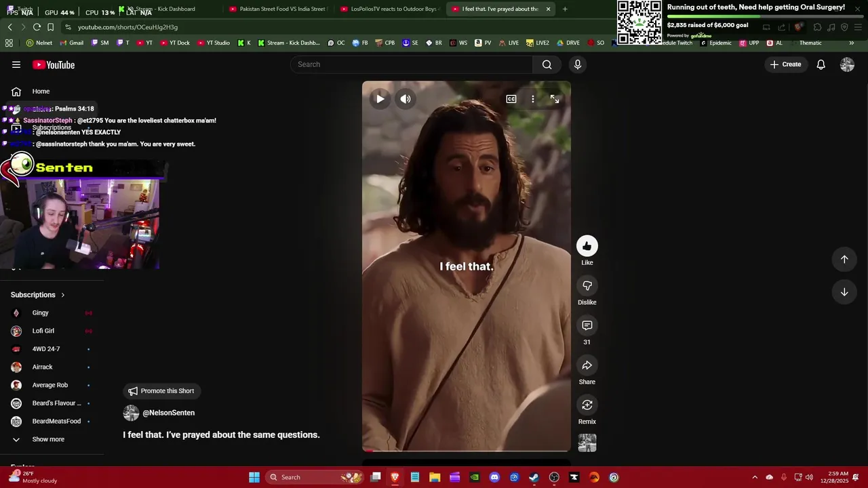The width and height of the screenshot is (868, 488).
Task: Reload the page
Action: tap(37, 27)
